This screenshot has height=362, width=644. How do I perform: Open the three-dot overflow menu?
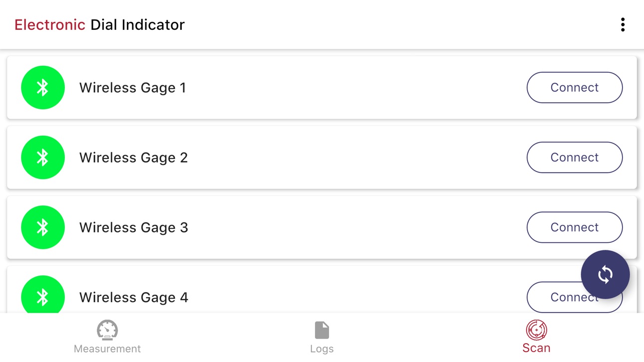tap(623, 25)
